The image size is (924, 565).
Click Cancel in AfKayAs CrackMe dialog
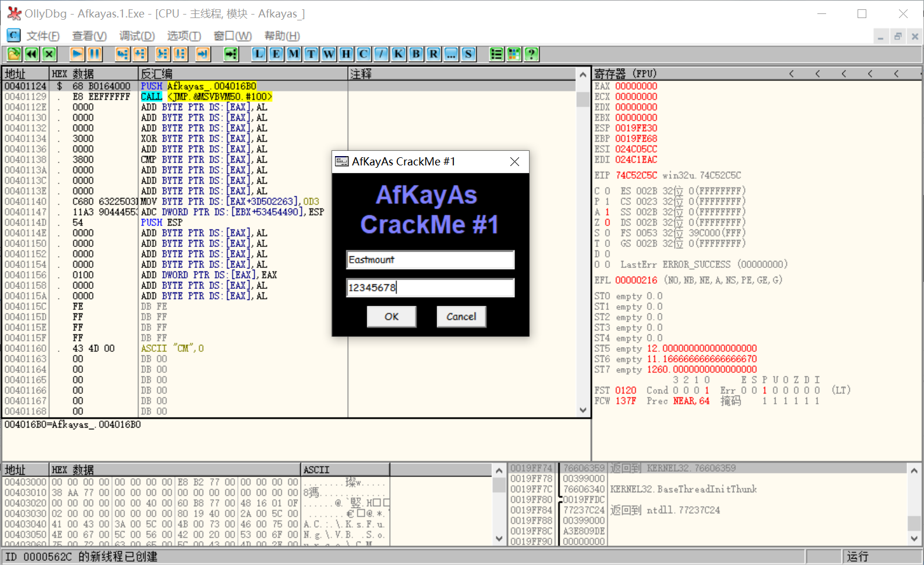tap(461, 317)
